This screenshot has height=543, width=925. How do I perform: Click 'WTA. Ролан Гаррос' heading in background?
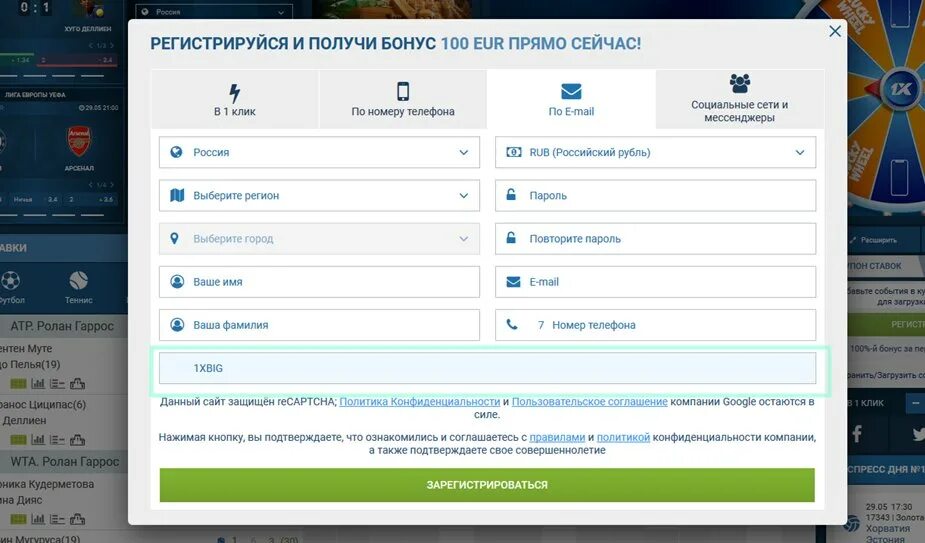(x=65, y=462)
